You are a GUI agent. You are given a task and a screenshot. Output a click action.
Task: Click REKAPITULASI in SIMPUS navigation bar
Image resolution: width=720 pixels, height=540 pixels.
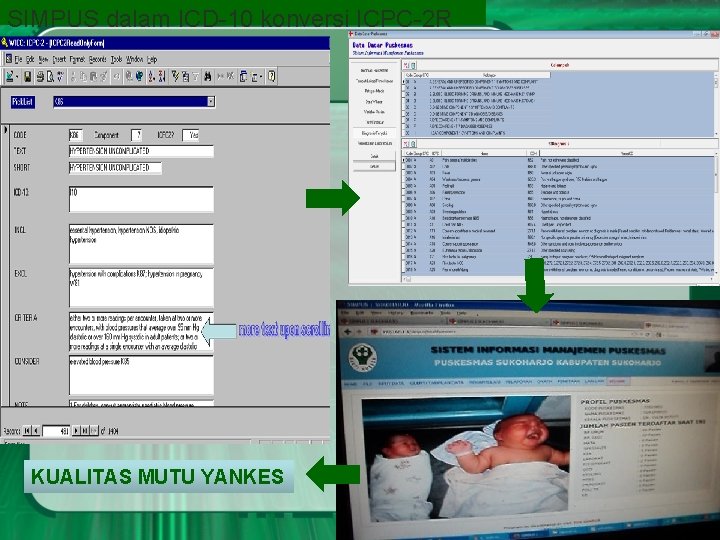[x=485, y=382]
